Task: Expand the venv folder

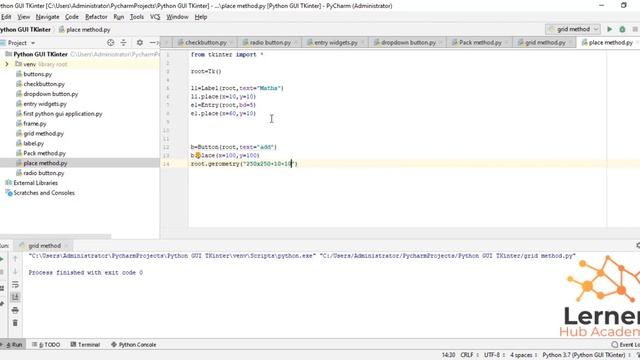Action: 7,64
